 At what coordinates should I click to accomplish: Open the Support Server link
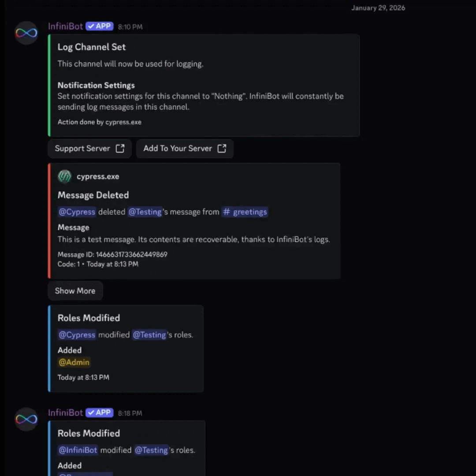click(82, 149)
